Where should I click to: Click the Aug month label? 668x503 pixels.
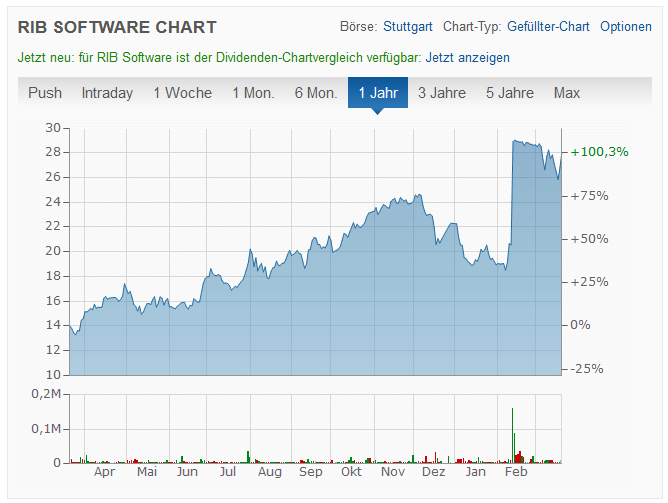[270, 472]
